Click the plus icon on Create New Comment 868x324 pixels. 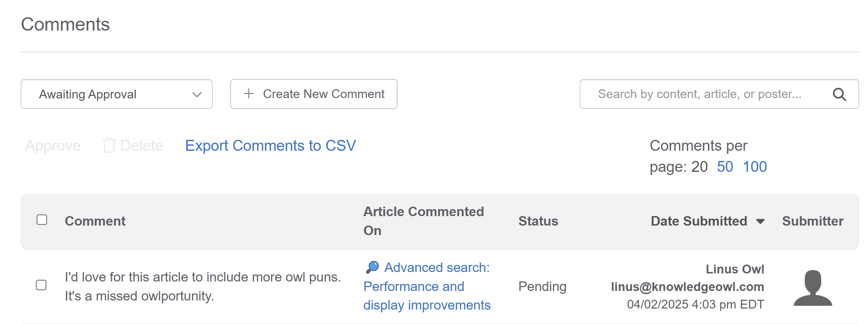(249, 93)
